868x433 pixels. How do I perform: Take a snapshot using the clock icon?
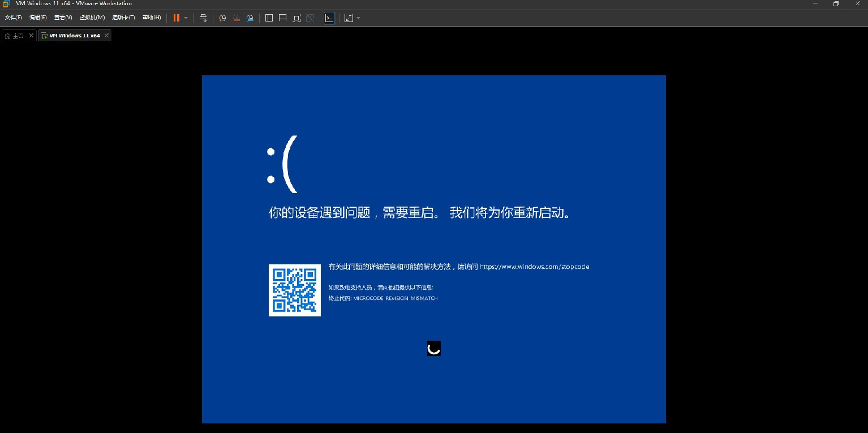coord(222,18)
